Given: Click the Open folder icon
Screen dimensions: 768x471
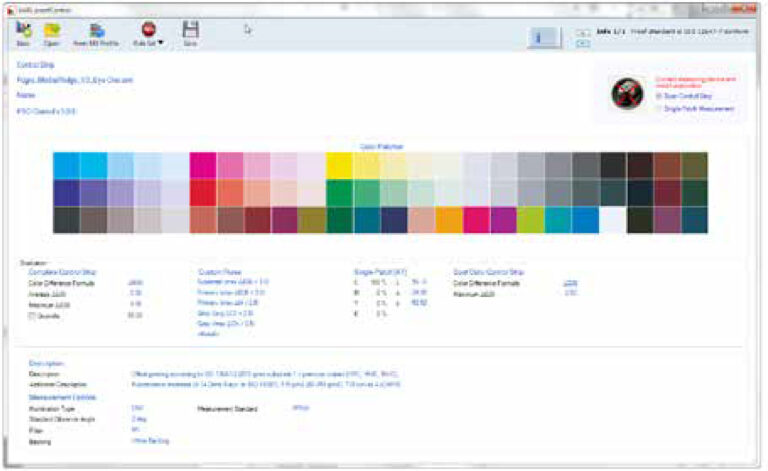Looking at the screenshot, I should (51, 31).
